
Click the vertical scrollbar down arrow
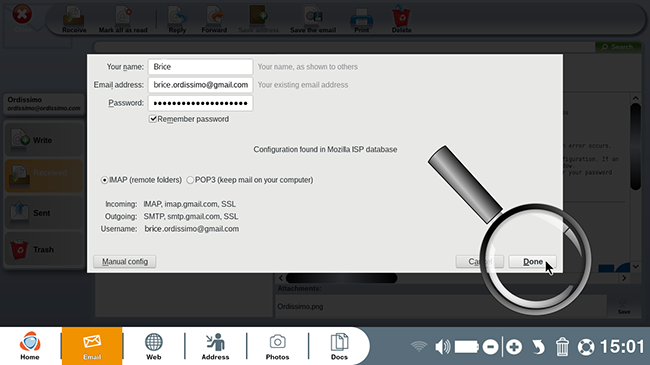point(635,266)
